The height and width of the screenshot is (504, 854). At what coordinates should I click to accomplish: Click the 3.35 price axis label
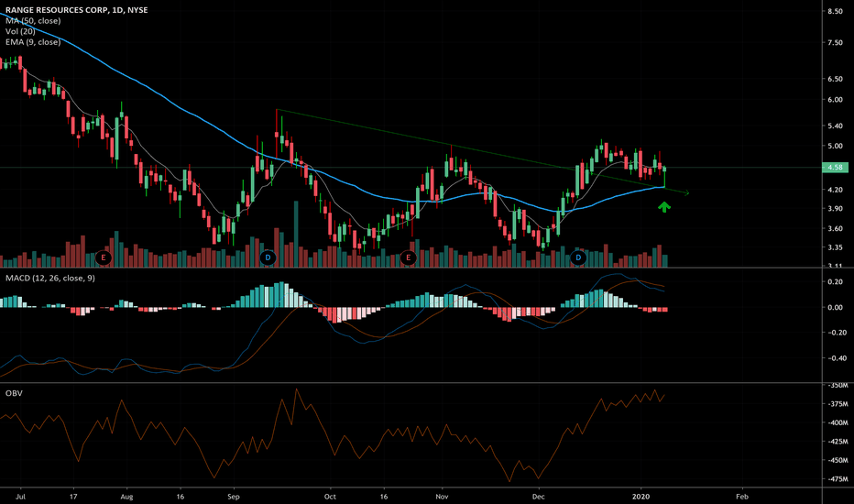[x=835, y=247]
